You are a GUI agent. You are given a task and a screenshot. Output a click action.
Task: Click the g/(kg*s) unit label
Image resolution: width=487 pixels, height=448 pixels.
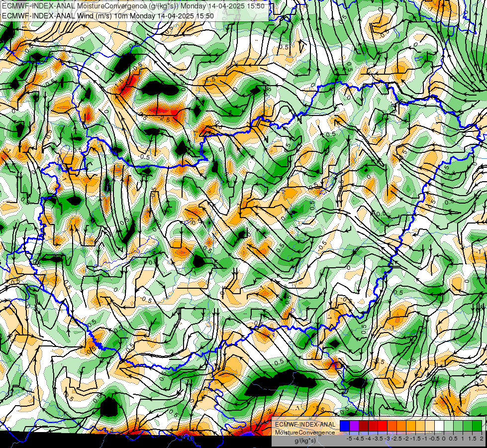305,441
